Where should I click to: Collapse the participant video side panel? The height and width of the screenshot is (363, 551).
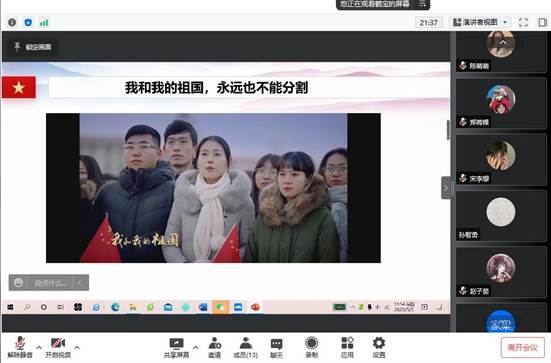coord(446,188)
